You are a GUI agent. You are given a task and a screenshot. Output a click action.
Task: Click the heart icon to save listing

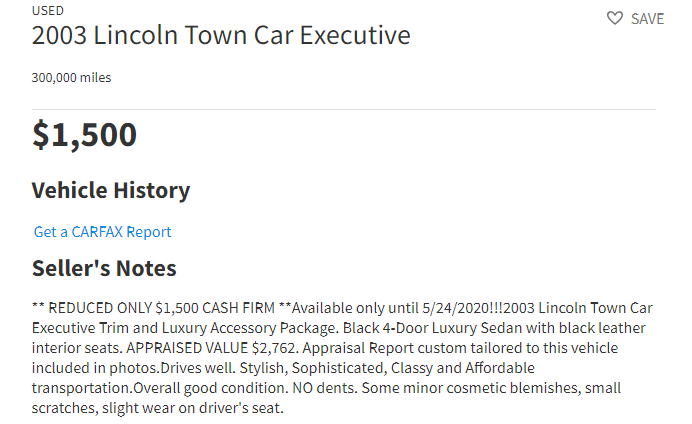[614, 18]
